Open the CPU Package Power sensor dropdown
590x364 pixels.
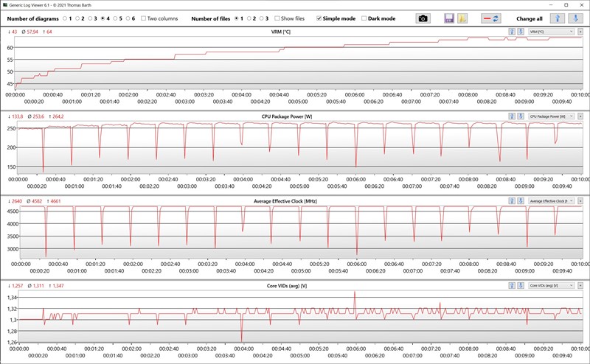click(551, 116)
